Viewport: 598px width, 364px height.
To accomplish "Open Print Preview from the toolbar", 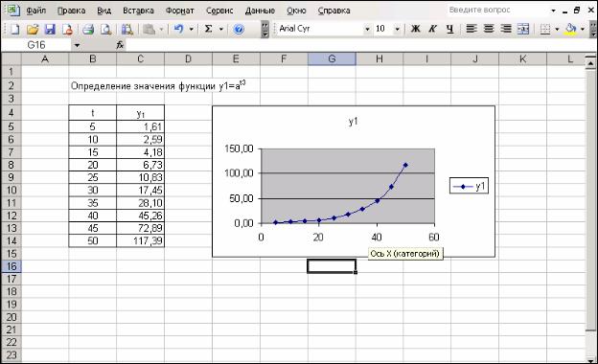I will tap(106, 29).
